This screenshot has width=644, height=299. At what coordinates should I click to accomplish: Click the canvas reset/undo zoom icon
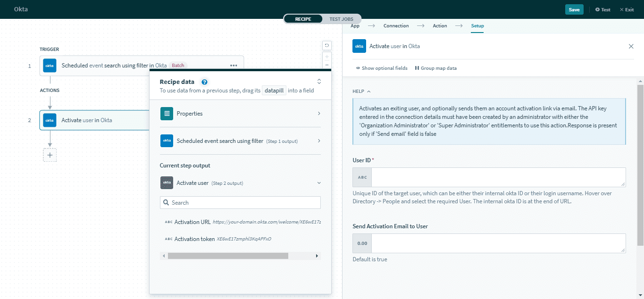tap(326, 45)
